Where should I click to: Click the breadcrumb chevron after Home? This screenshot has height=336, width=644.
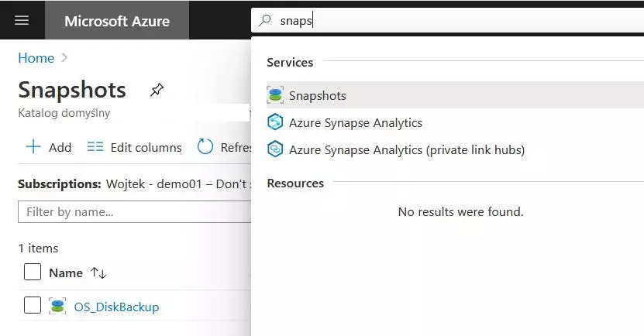64,57
